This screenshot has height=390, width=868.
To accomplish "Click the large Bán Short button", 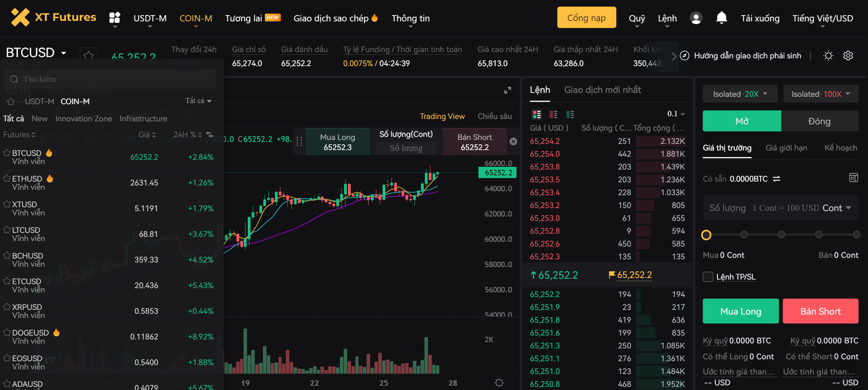I will click(x=820, y=311).
